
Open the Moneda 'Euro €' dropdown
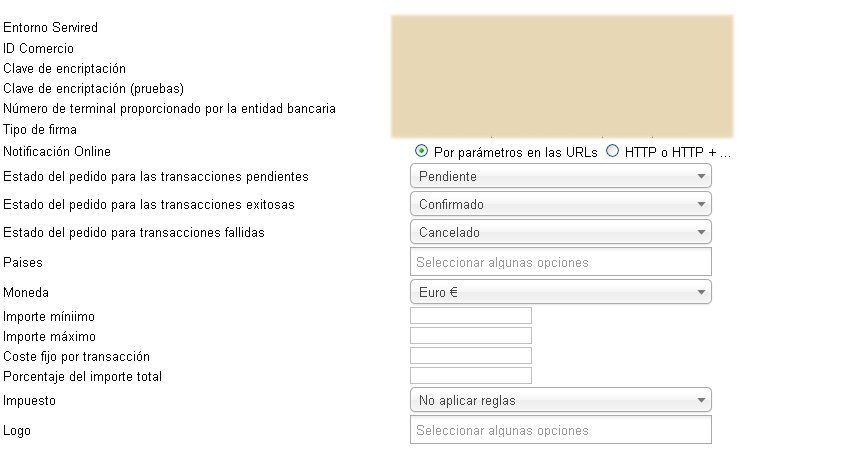click(x=561, y=292)
